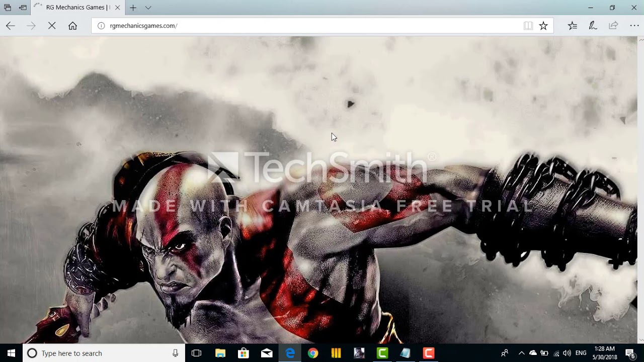Restore down the Edge window
This screenshot has height=362, width=644.
[612, 8]
